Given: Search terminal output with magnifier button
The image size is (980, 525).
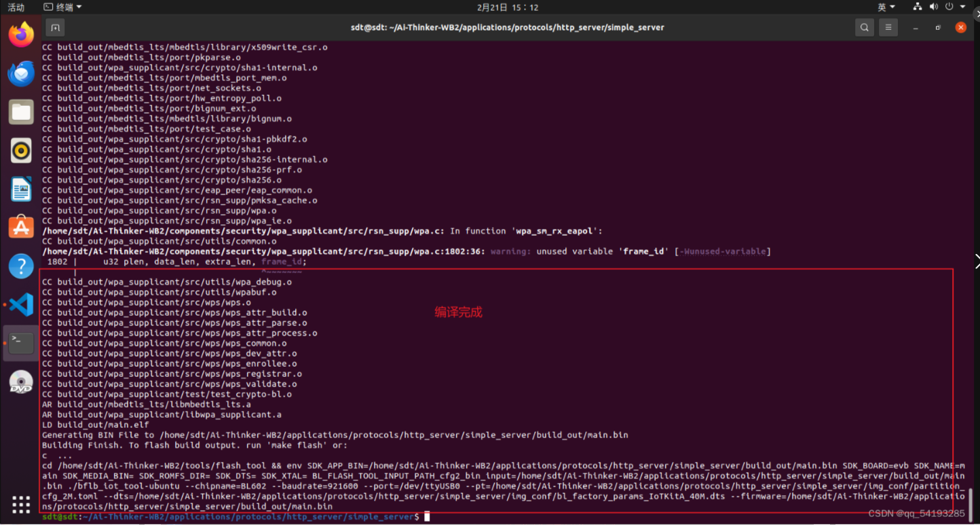Looking at the screenshot, I should 864,28.
